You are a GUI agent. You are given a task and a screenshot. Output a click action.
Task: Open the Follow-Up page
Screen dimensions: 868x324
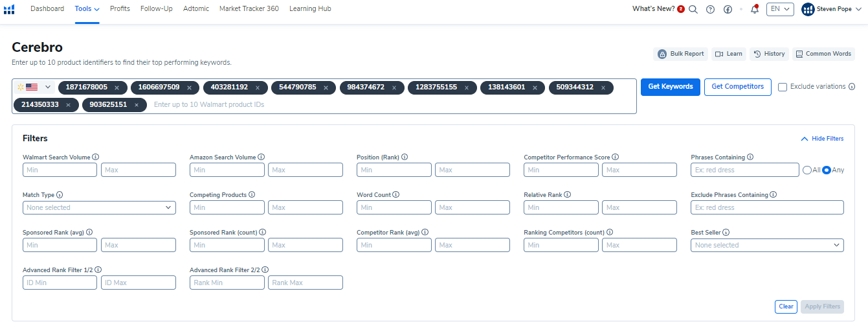(x=155, y=9)
